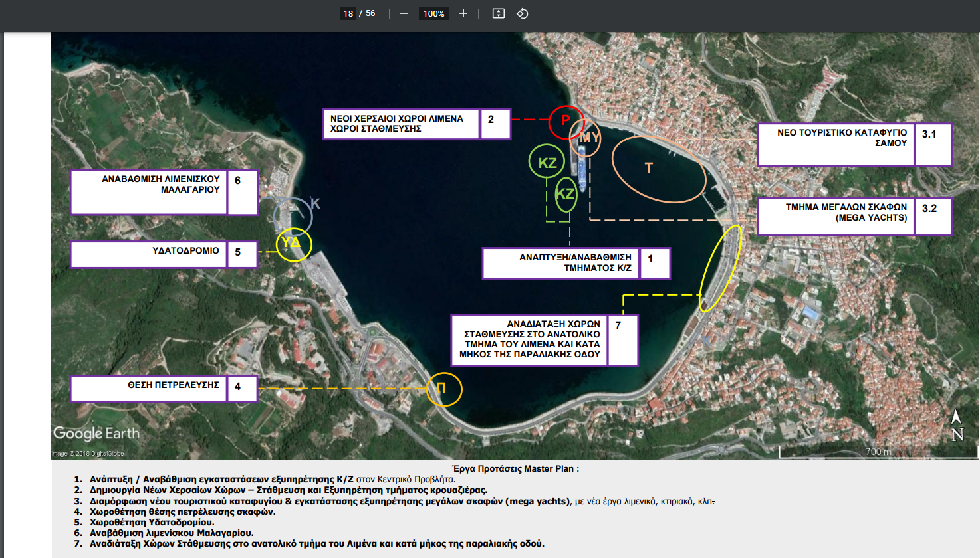Click the 700 m scale bar
The height and width of the screenshot is (558, 980).
click(878, 452)
